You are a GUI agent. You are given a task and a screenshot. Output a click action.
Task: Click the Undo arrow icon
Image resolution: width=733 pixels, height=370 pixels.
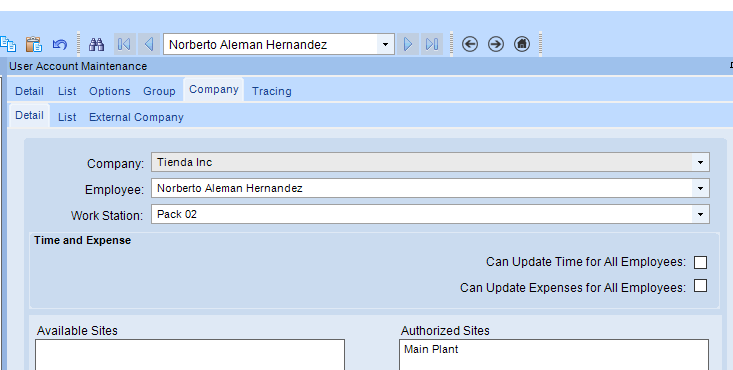pos(60,44)
